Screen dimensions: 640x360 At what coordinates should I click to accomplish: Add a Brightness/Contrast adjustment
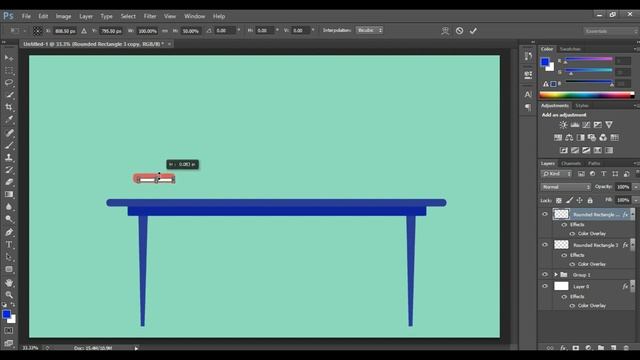(563, 125)
